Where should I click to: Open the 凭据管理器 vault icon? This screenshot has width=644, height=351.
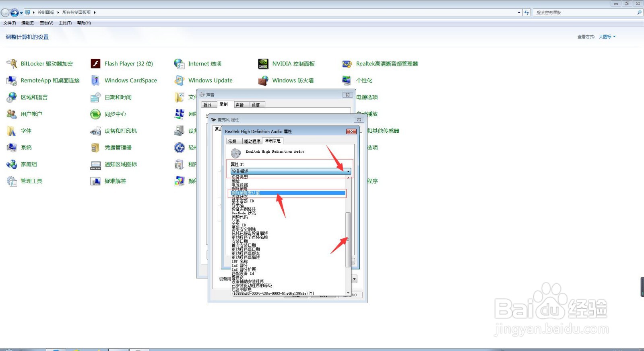coord(95,148)
